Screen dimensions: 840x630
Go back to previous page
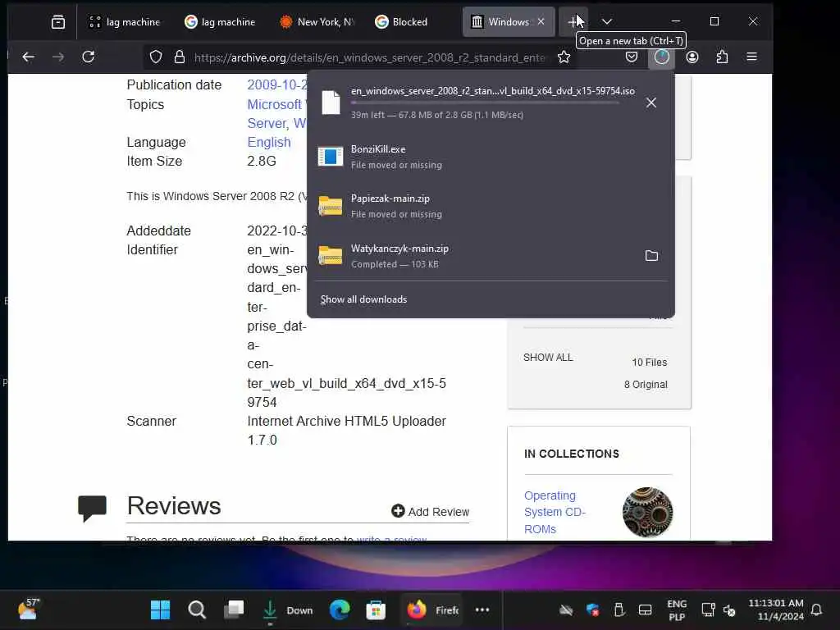click(29, 57)
